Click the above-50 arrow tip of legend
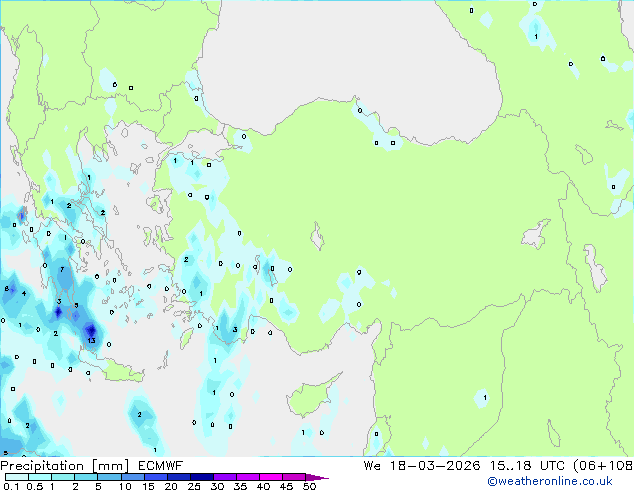Viewport: 634px width, 490px height. (317, 477)
